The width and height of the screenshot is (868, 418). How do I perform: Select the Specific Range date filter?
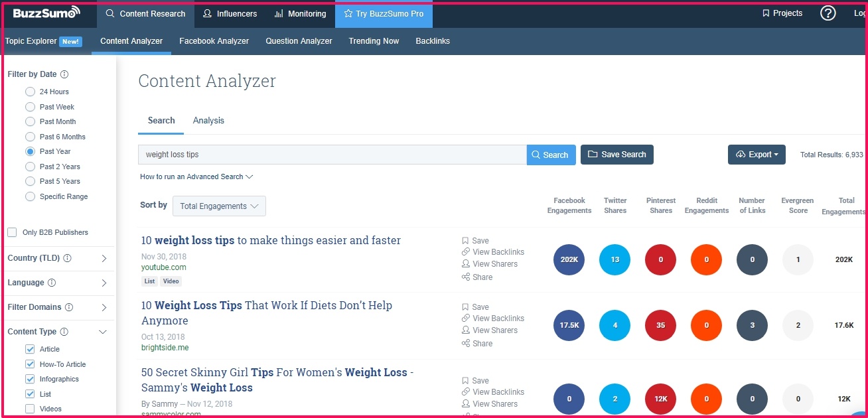coord(30,196)
